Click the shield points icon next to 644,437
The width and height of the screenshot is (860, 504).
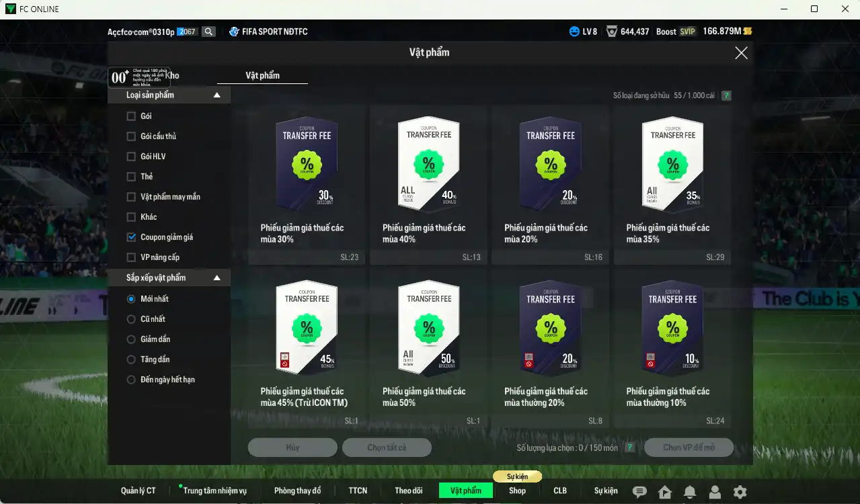(611, 32)
